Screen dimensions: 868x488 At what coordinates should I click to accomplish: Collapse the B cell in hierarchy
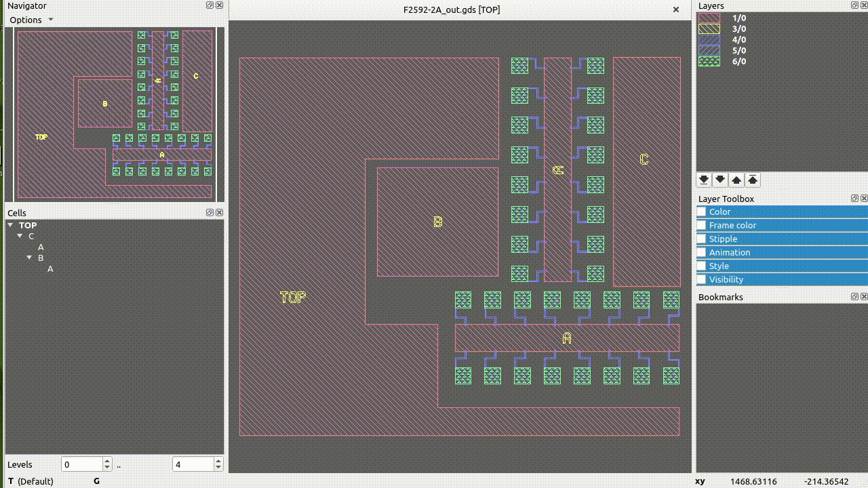[30, 258]
